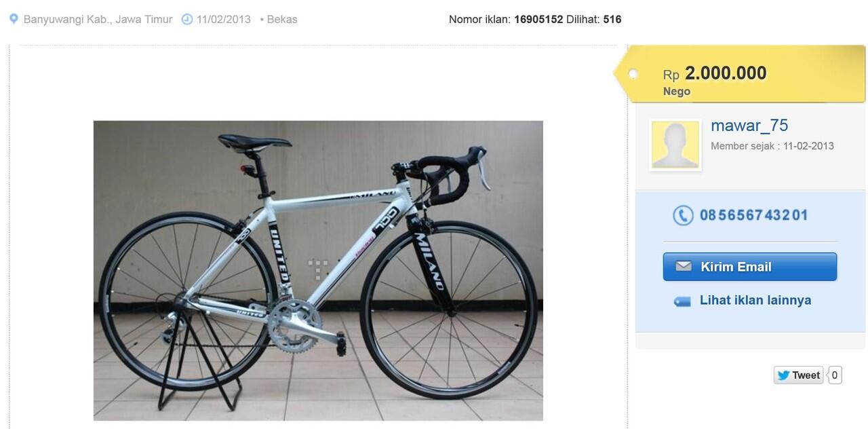Click the phone icon near seller number
868x429 pixels.
click(x=683, y=215)
